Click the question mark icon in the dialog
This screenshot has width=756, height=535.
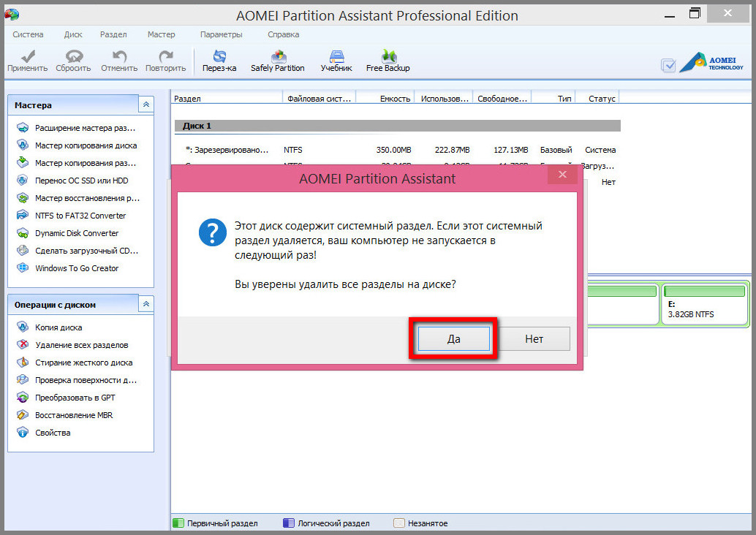click(x=213, y=232)
